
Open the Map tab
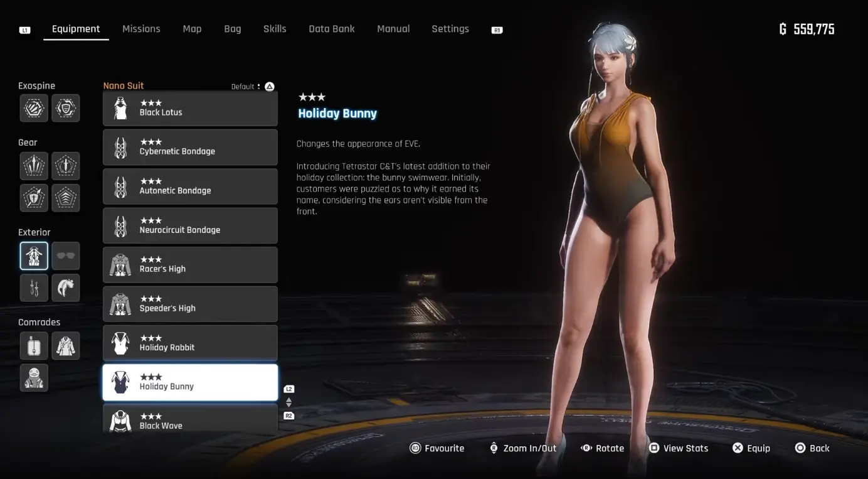point(192,29)
